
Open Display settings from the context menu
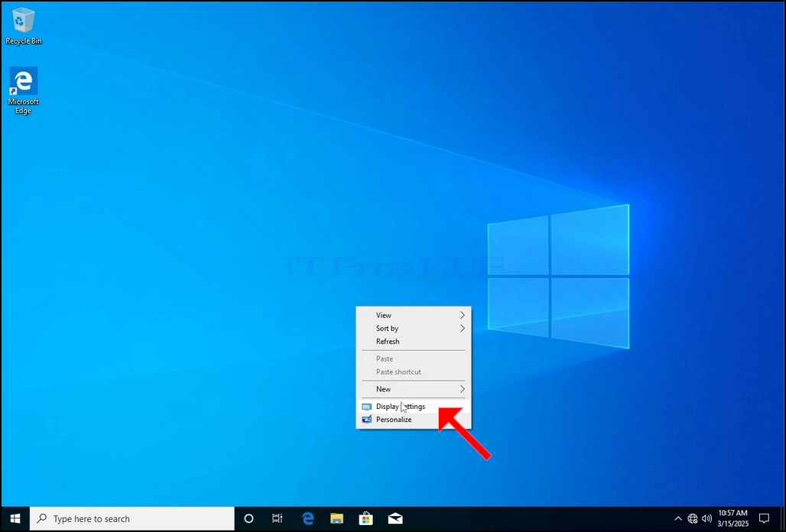coord(414,407)
